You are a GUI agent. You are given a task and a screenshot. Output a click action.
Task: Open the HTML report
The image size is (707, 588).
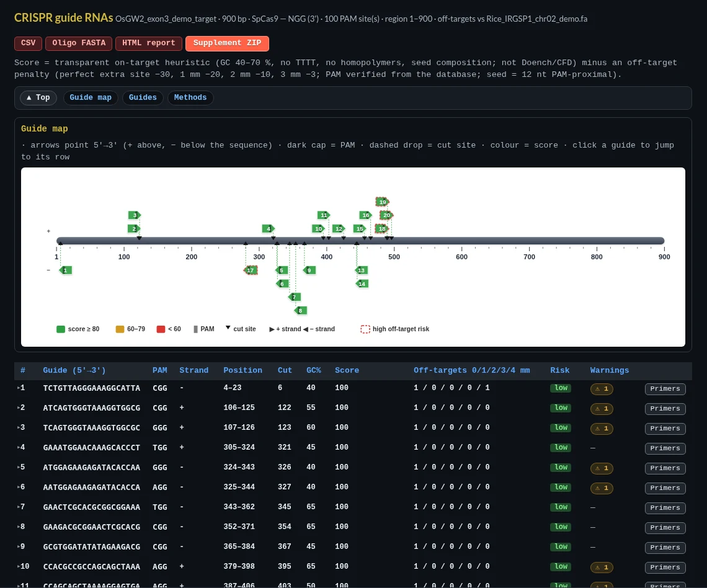[x=149, y=43]
